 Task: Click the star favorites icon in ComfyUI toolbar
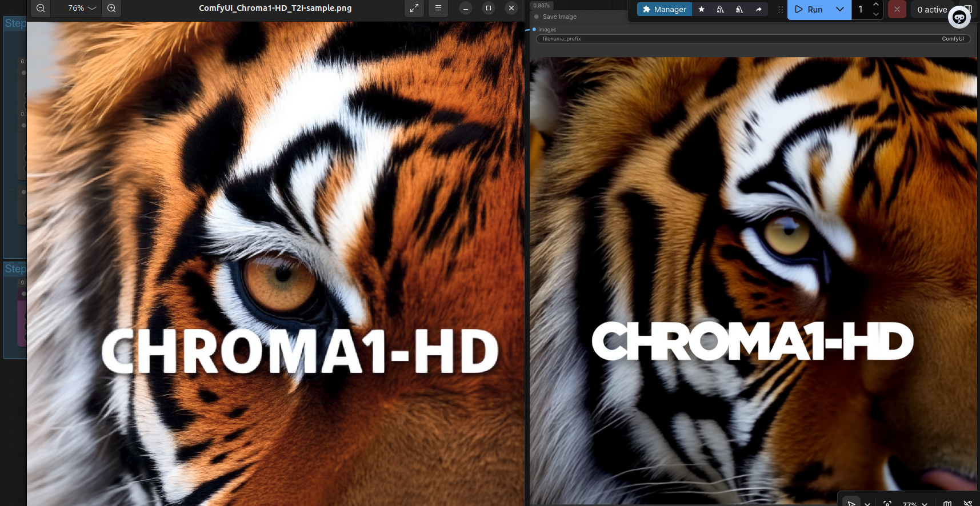coord(702,9)
